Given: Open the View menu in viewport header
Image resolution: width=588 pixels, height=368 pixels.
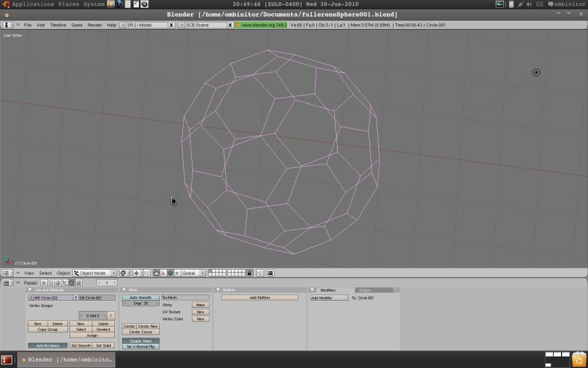Looking at the screenshot, I should pos(29,273).
